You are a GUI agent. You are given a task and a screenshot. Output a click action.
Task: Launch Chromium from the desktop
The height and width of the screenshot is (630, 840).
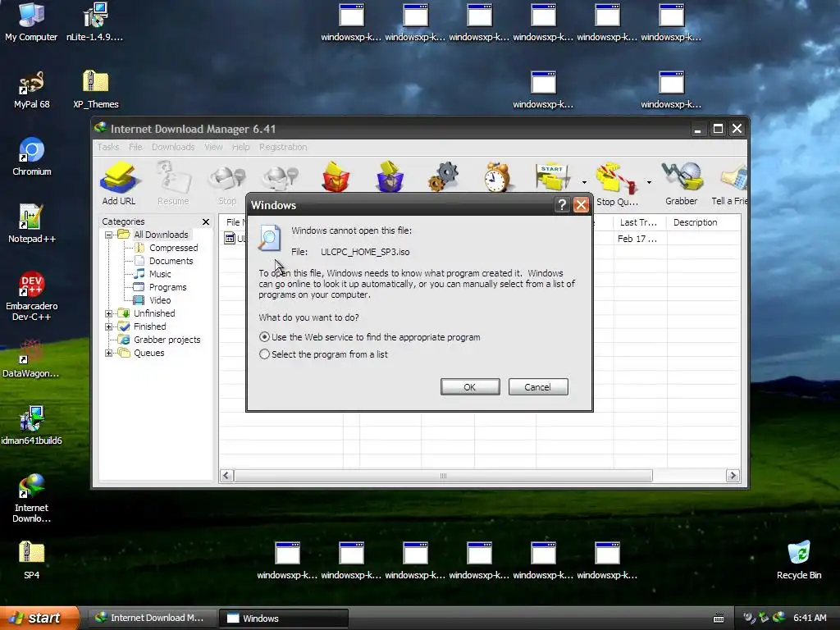(x=32, y=157)
